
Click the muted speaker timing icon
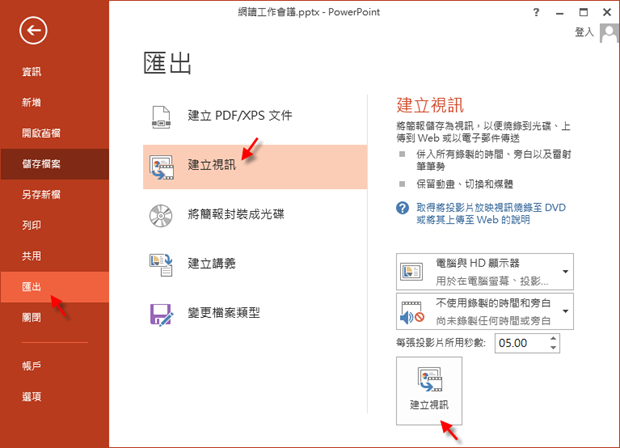(x=412, y=313)
